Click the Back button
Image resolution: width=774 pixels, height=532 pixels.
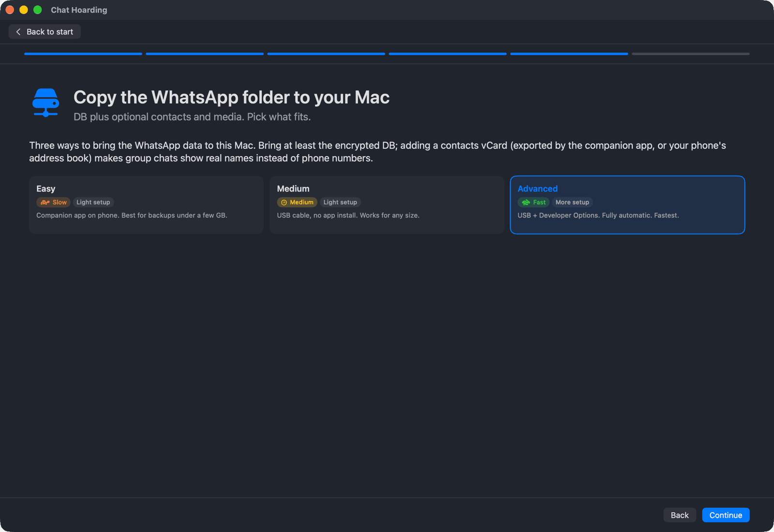[x=679, y=515]
